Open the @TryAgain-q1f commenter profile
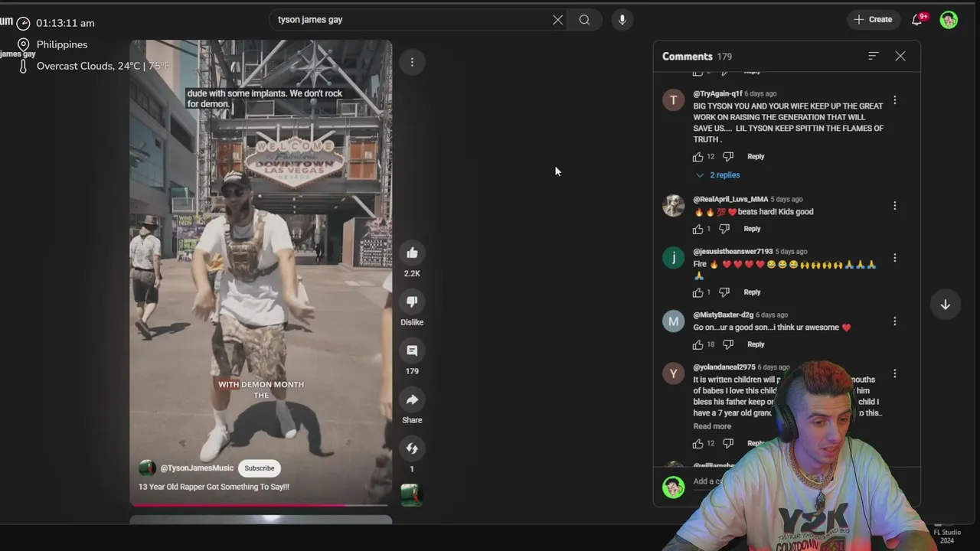 (x=717, y=94)
